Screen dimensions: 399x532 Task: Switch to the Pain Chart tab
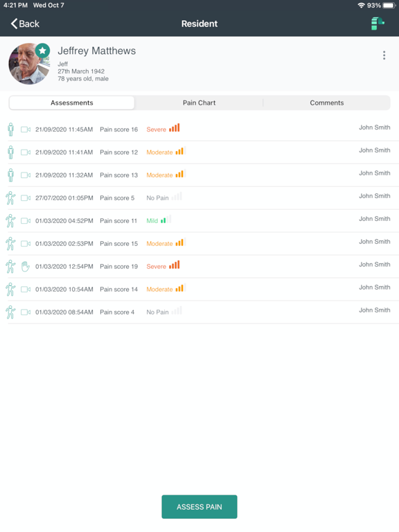point(199,103)
